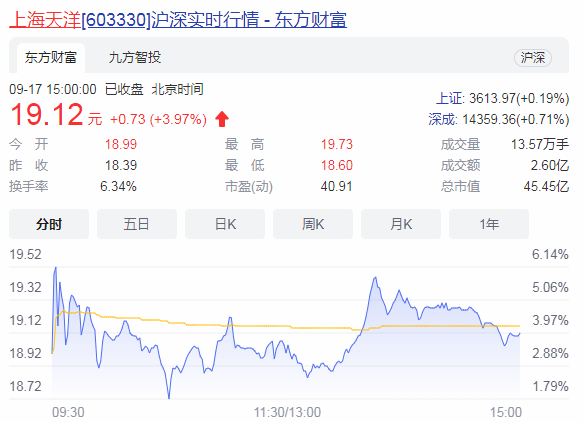Click the 最高 value 19.73
This screenshot has height=422, width=583.
[x=336, y=144]
